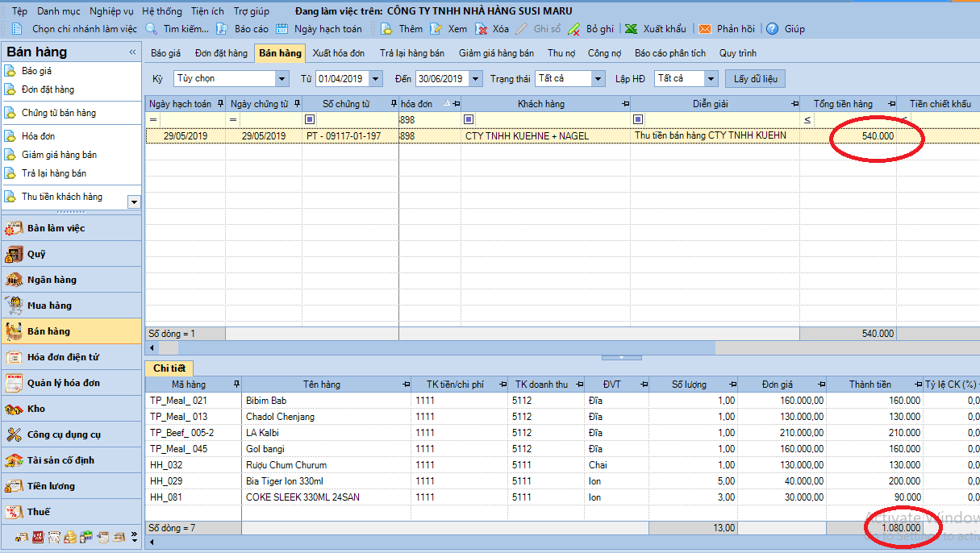Viewport: 980px width, 553px height.
Task: Open the Trạng thái status dropdown
Action: pos(598,79)
